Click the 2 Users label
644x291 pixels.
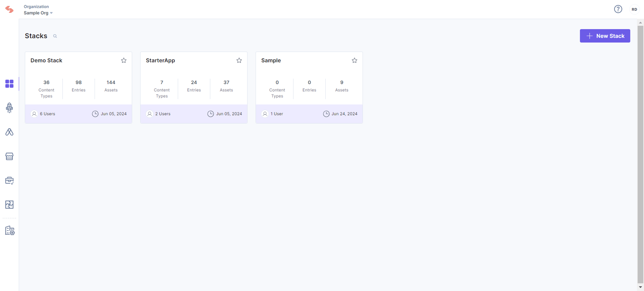pyautogui.click(x=163, y=114)
